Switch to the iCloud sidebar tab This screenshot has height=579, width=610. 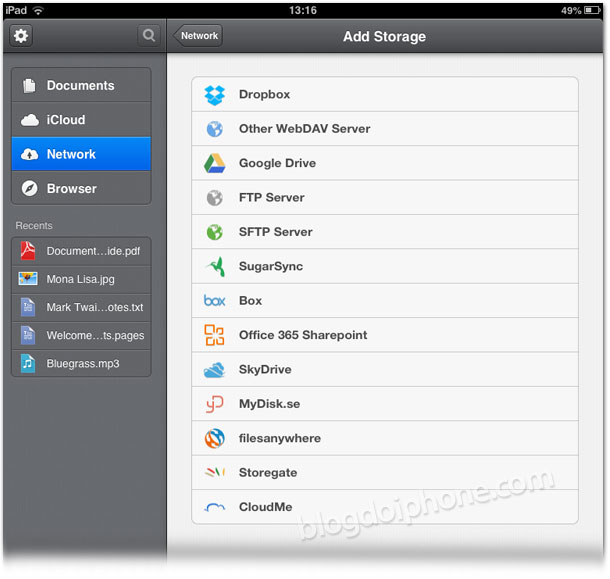pos(81,119)
